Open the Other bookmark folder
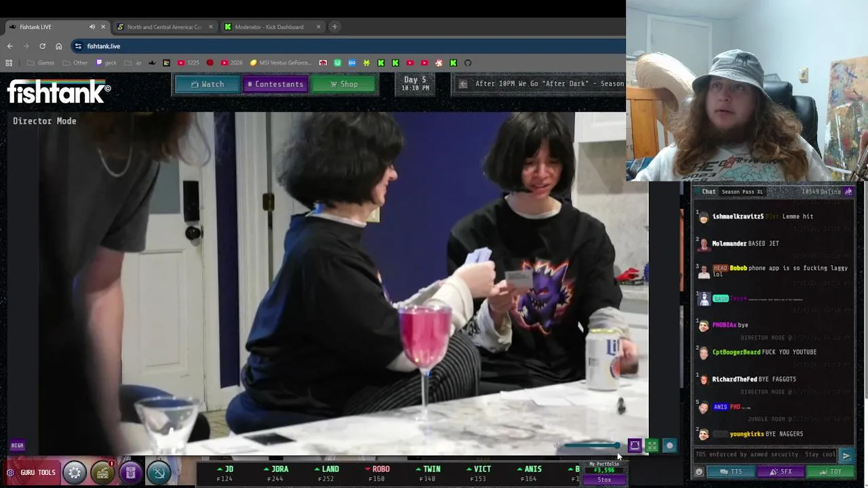This screenshot has width=868, height=488. pos(75,63)
